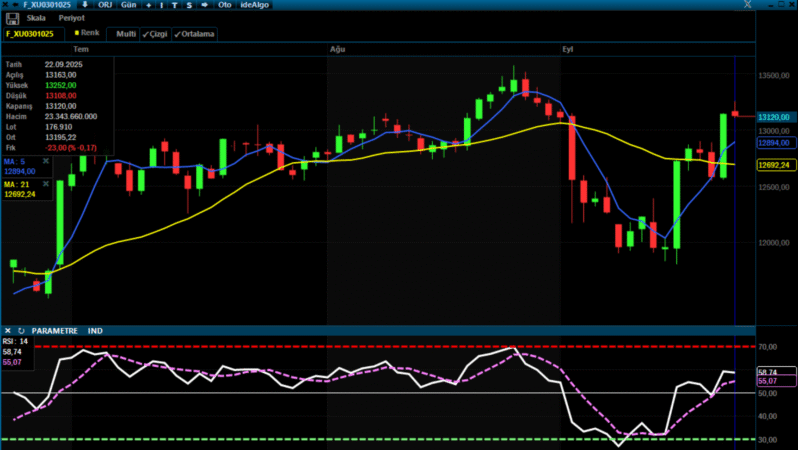Open the Gün period dropdown
The image size is (798, 450).
coord(128,5)
